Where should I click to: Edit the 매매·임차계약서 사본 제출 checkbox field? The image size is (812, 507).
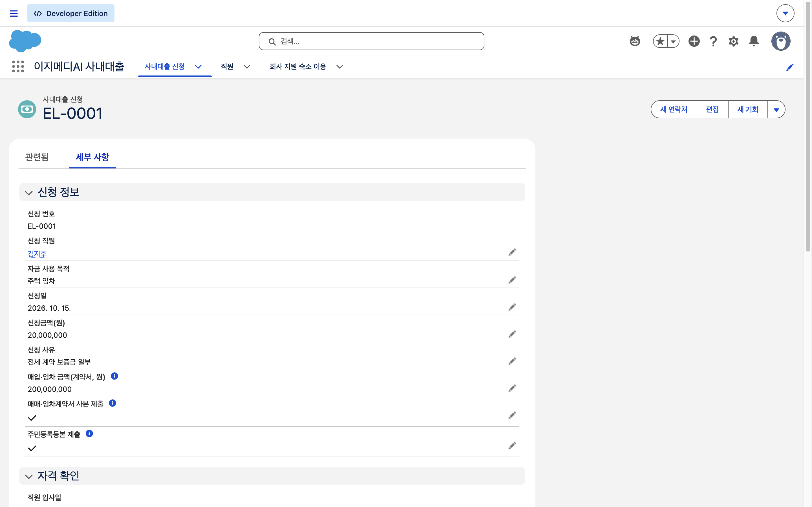(512, 415)
